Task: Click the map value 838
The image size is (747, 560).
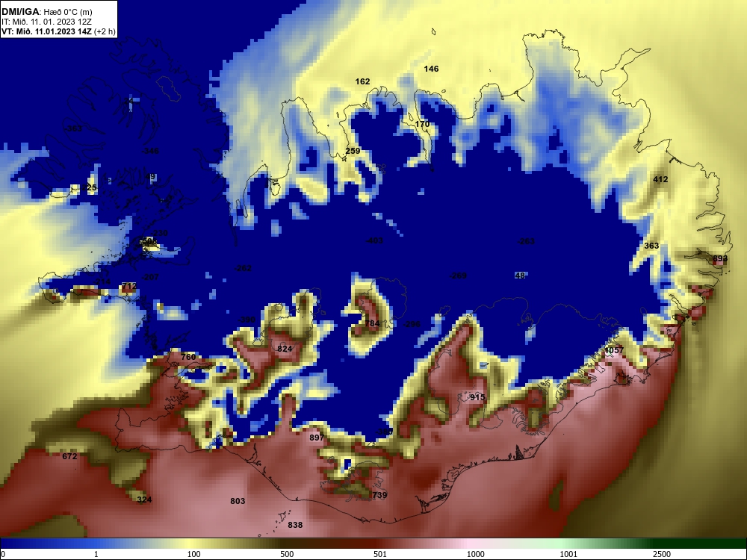Action: (295, 525)
